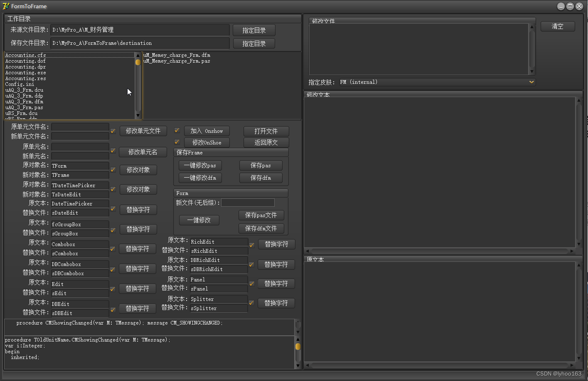Toggle the checkbox in the TForm/TFrame row
This screenshot has width=588, height=381.
click(113, 170)
